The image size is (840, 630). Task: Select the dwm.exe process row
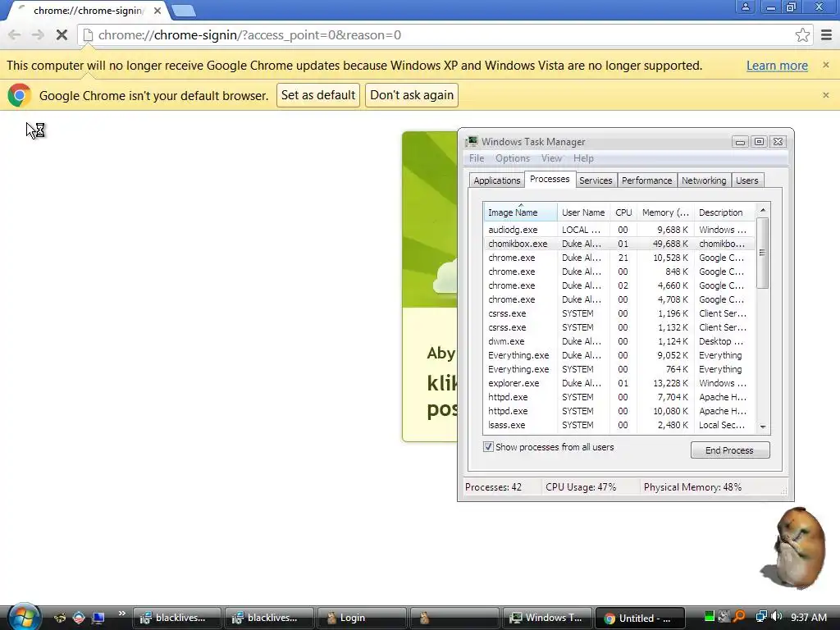click(619, 341)
